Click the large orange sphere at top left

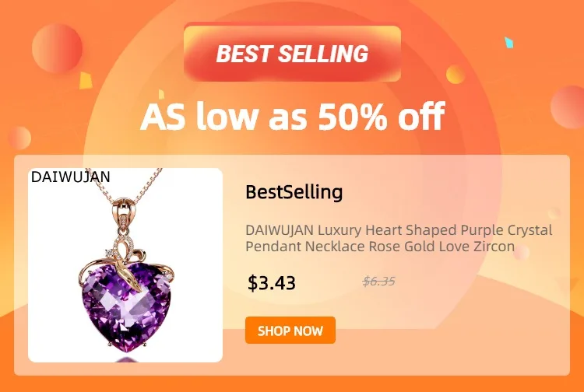pos(57,48)
